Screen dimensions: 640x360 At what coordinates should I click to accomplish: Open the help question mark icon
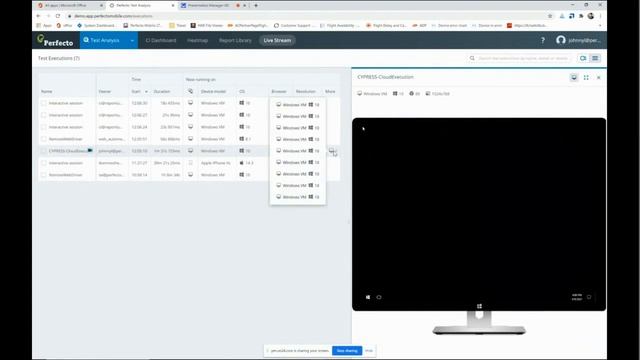coord(542,40)
